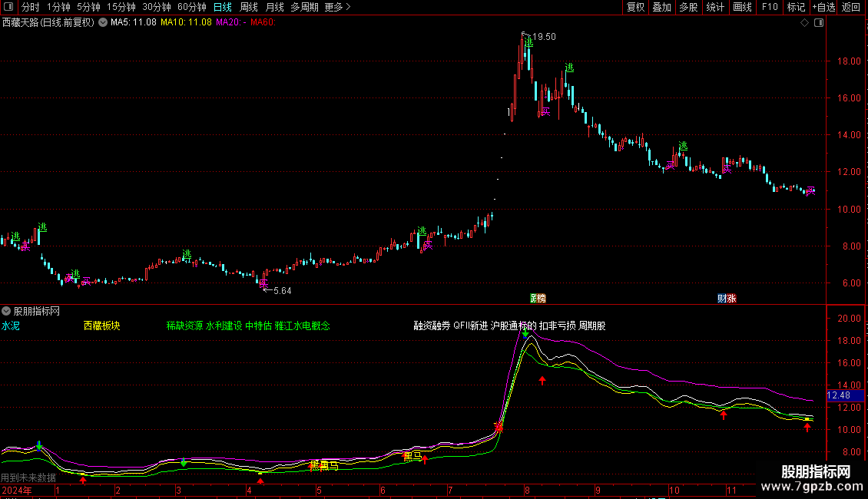Click the MA20 indicator label
Viewport: 868px width, 499px height.
[231, 23]
